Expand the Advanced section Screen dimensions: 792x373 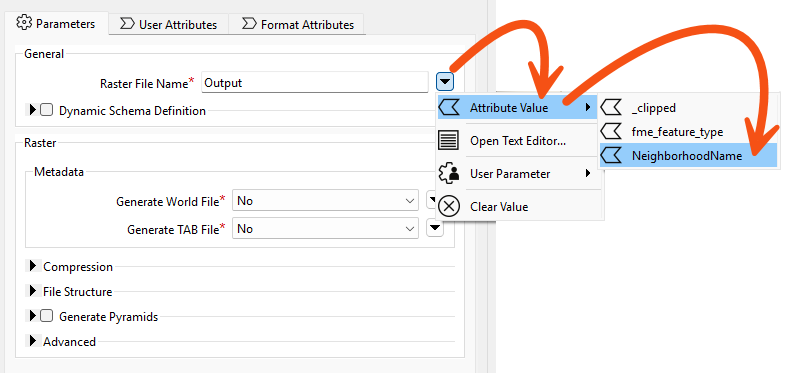[32, 341]
